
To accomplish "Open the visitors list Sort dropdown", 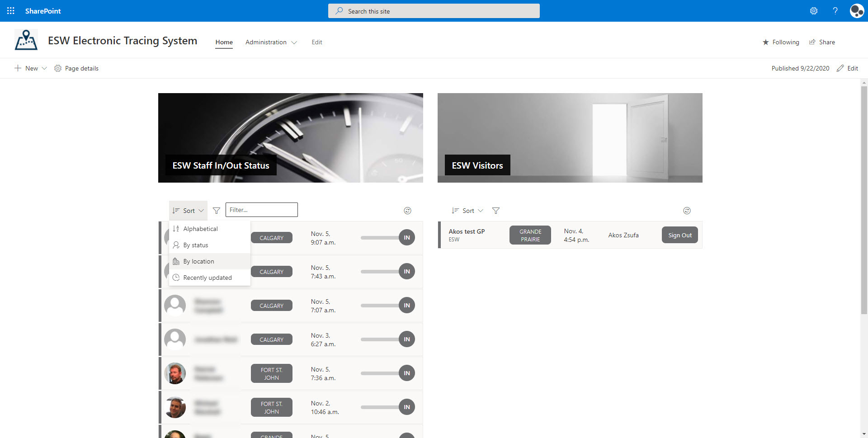I will (x=467, y=211).
